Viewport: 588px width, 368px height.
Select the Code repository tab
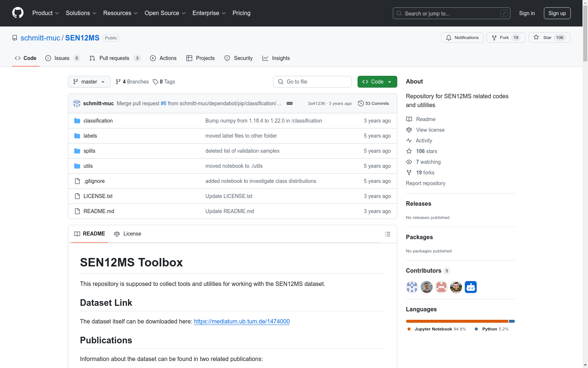(x=26, y=58)
